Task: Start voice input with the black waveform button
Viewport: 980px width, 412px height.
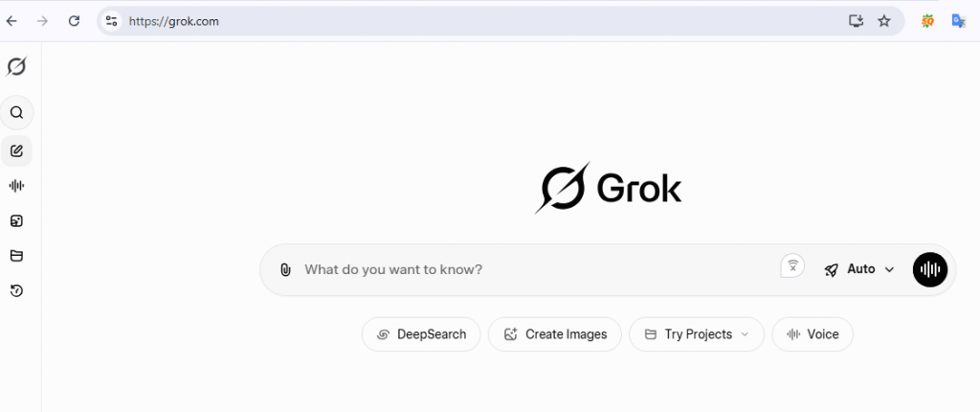Action: point(929,269)
